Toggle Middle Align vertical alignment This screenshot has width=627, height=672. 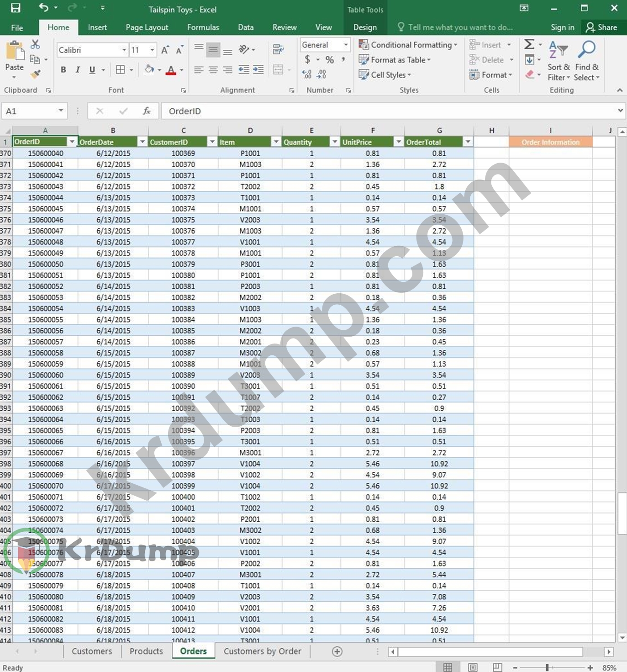point(213,50)
